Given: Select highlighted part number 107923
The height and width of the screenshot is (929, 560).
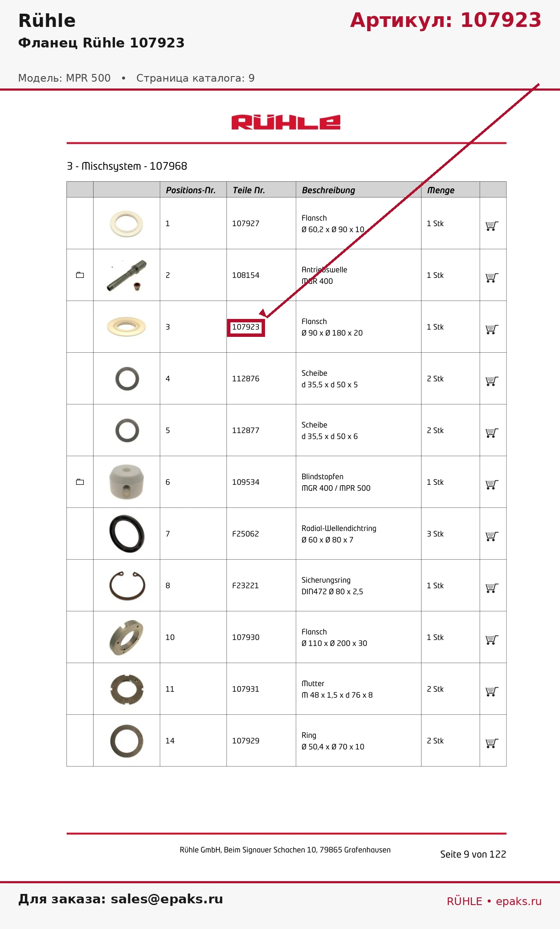Looking at the screenshot, I should click(x=246, y=327).
